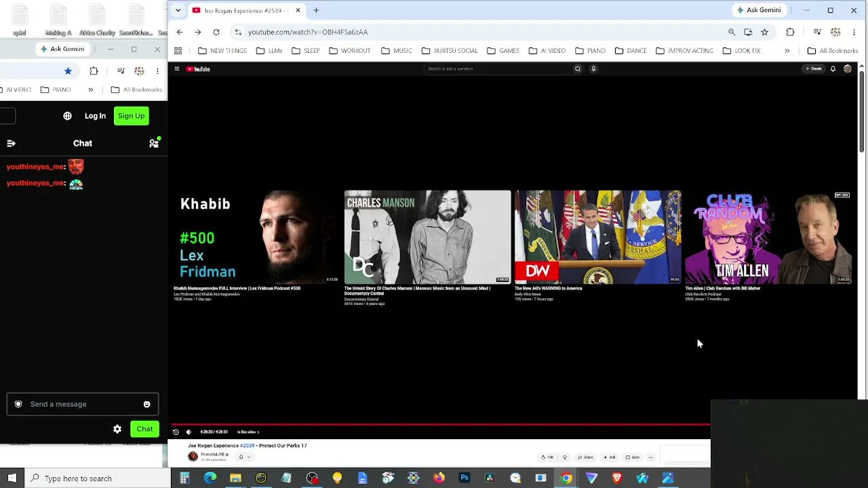Click the blue bookmark star in left window
The image size is (868, 488).
(x=68, y=70)
